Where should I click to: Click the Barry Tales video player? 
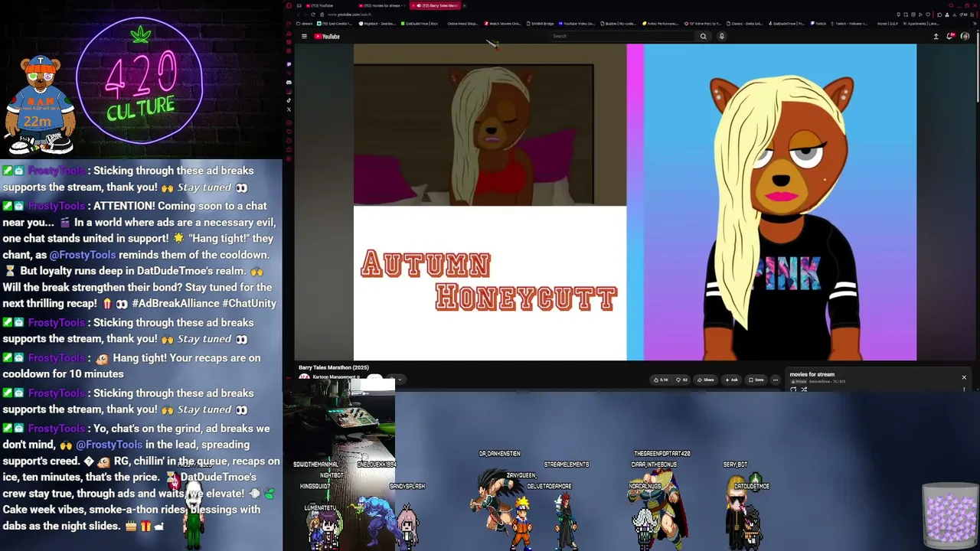635,202
